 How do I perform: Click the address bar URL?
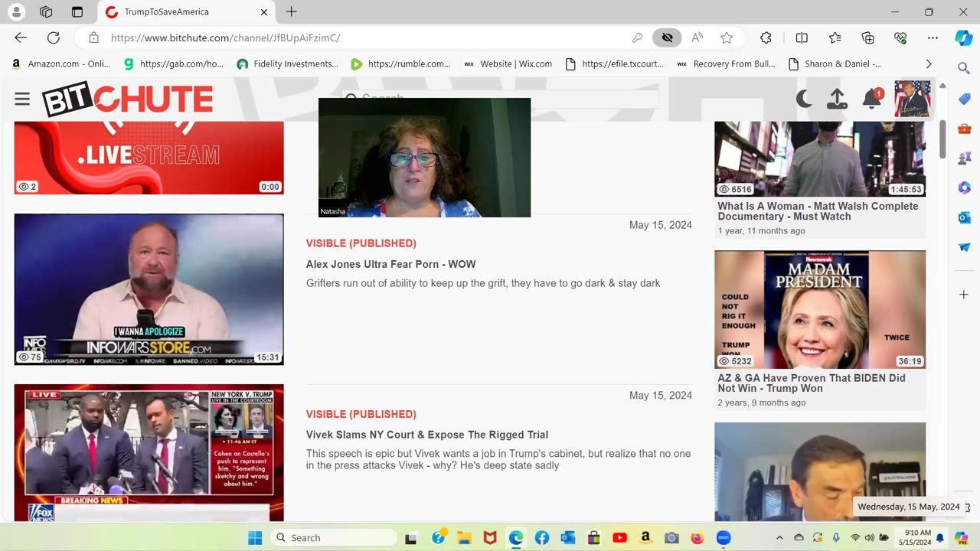pos(225,37)
